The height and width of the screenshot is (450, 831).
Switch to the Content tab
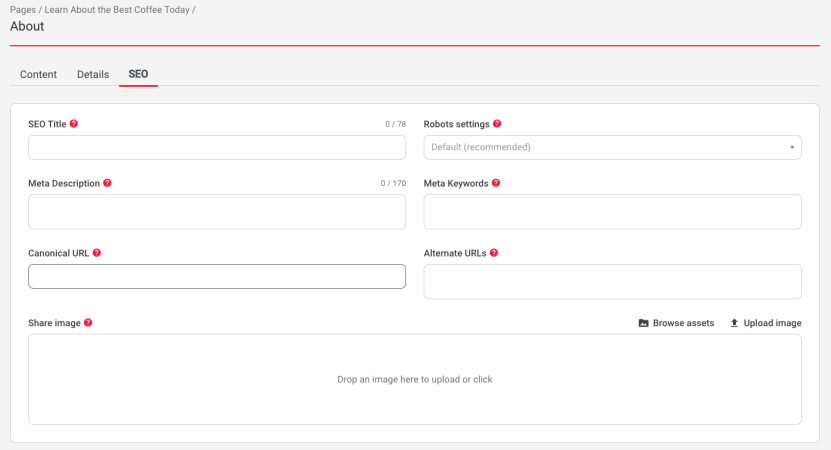coord(38,74)
